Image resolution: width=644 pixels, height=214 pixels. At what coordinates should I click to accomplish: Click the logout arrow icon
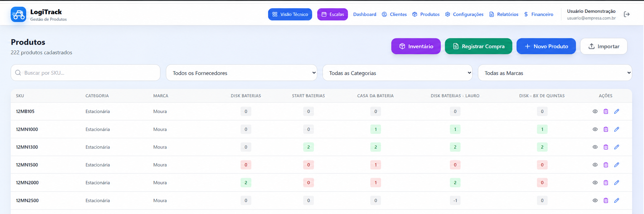(x=627, y=14)
